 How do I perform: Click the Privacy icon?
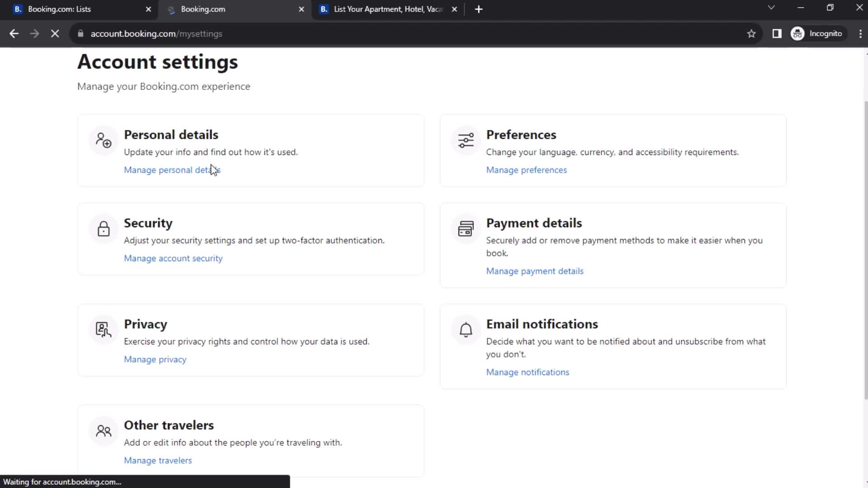[x=104, y=330]
